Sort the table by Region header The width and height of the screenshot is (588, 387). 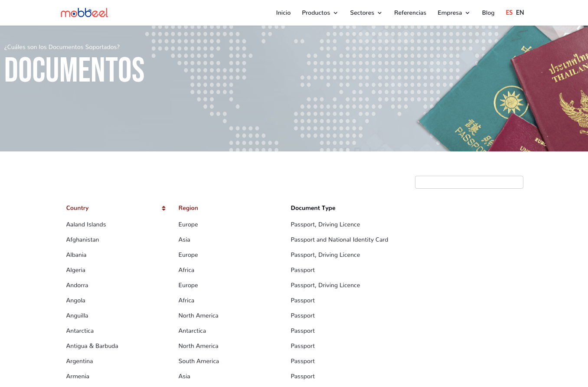[188, 208]
